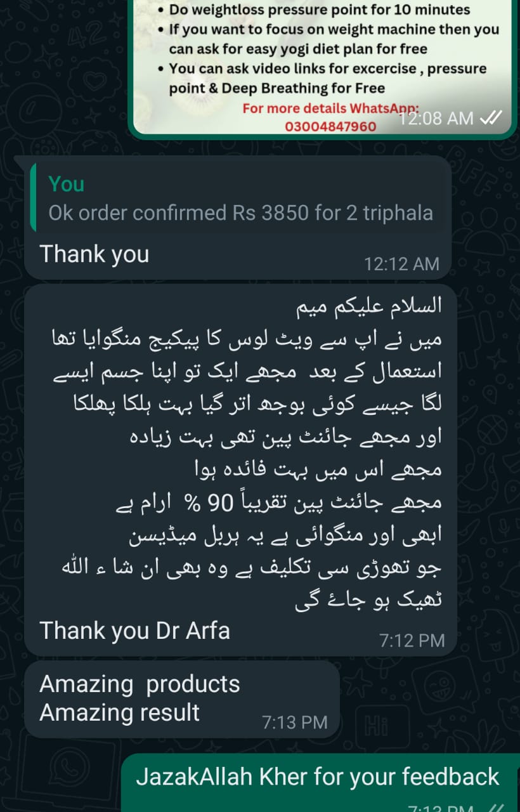Tap the WhatsApp number 03004847960
The height and width of the screenshot is (812, 520).
pos(330,126)
